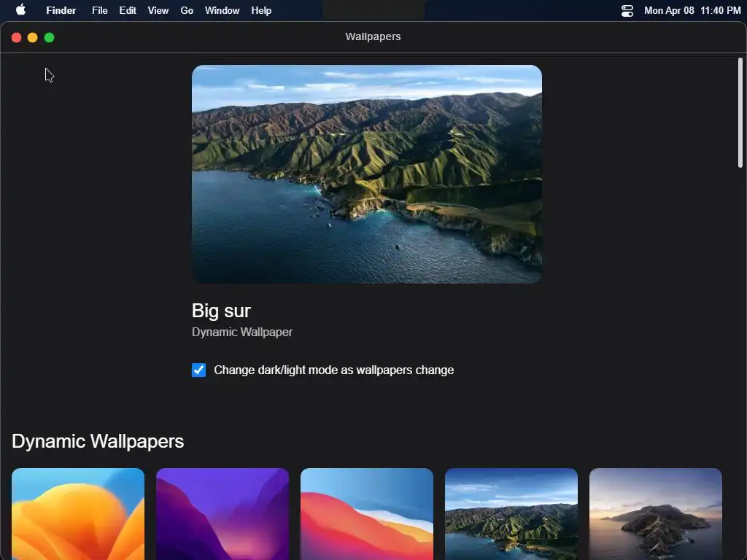
Task: Click the 'Big sur' wallpaper title
Action: pyautogui.click(x=221, y=311)
